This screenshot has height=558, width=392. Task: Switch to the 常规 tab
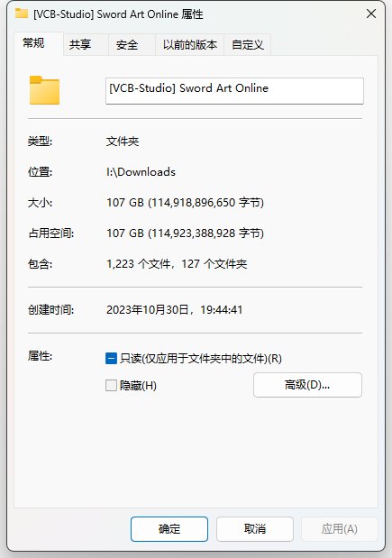pos(33,43)
